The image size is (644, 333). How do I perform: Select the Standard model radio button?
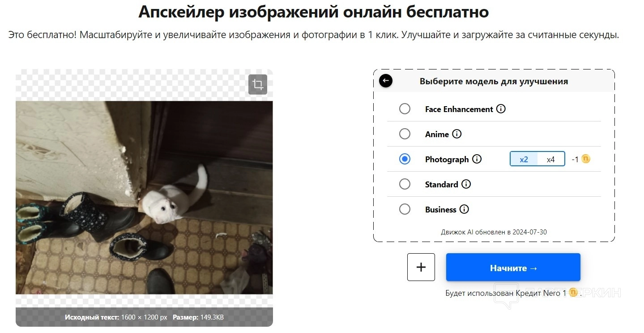405,184
